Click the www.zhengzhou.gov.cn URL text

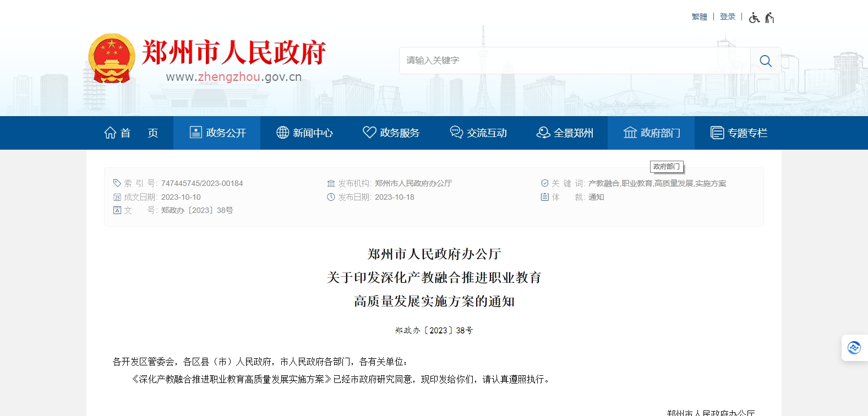[x=233, y=77]
